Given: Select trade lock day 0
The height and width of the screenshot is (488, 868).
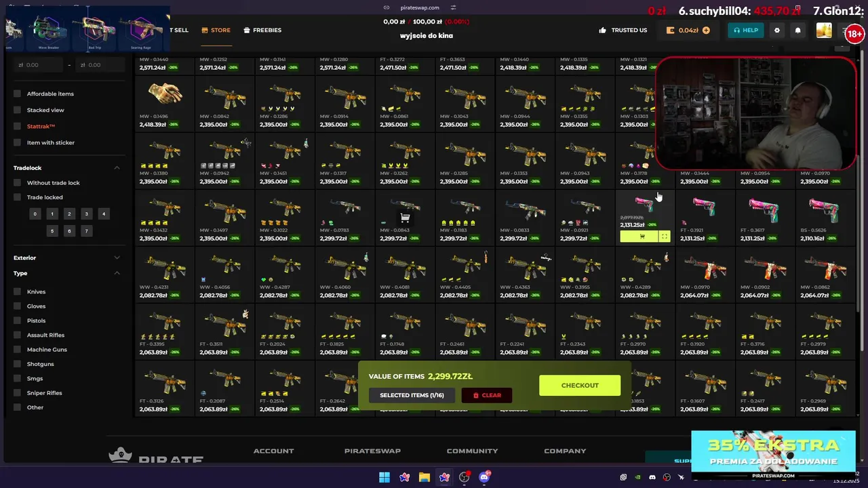Looking at the screenshot, I should click(x=35, y=214).
